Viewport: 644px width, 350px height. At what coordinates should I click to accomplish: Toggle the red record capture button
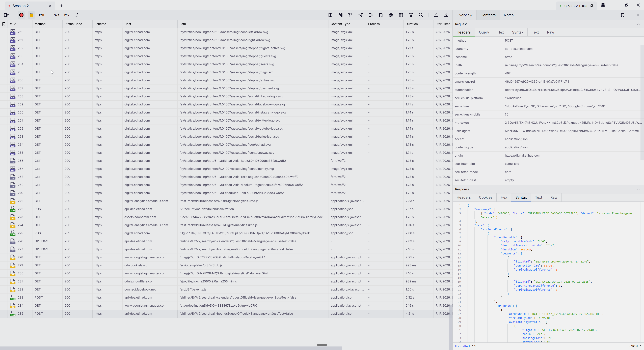pos(21,15)
